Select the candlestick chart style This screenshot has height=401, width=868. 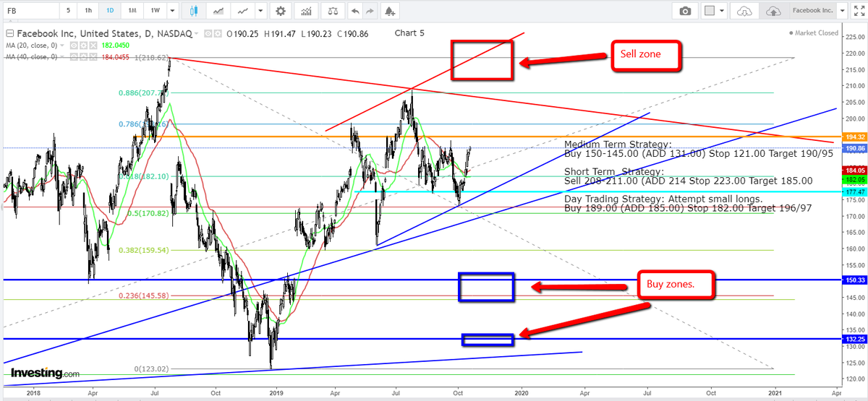point(194,11)
